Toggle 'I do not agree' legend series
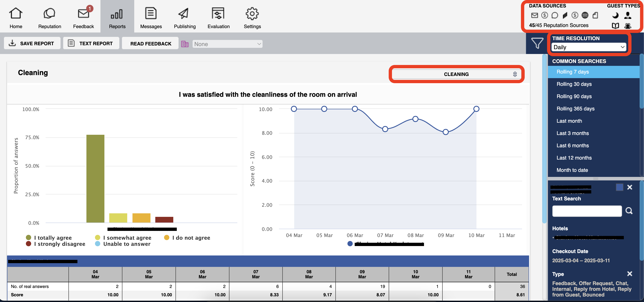Viewport: 644px width, 302px height. pos(187,237)
